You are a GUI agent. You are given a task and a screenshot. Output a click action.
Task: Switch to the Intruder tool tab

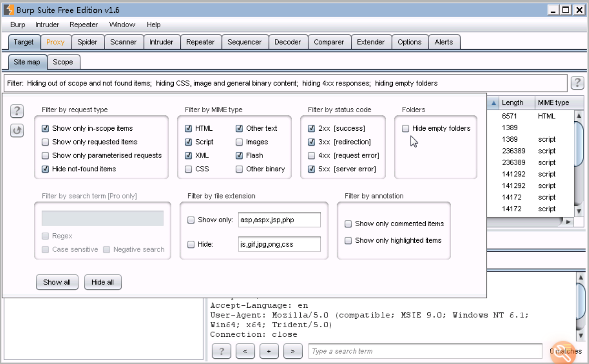(x=161, y=42)
